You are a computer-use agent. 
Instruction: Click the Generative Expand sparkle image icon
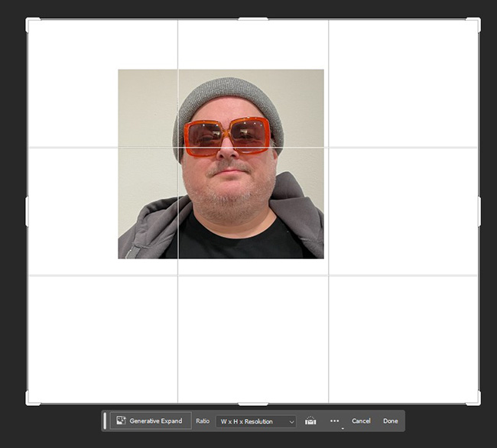coord(121,421)
